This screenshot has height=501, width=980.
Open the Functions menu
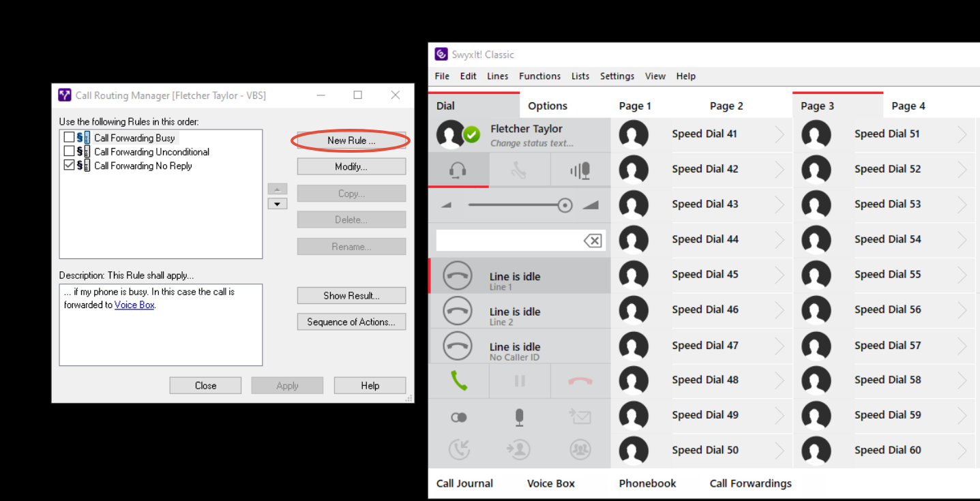[539, 76]
